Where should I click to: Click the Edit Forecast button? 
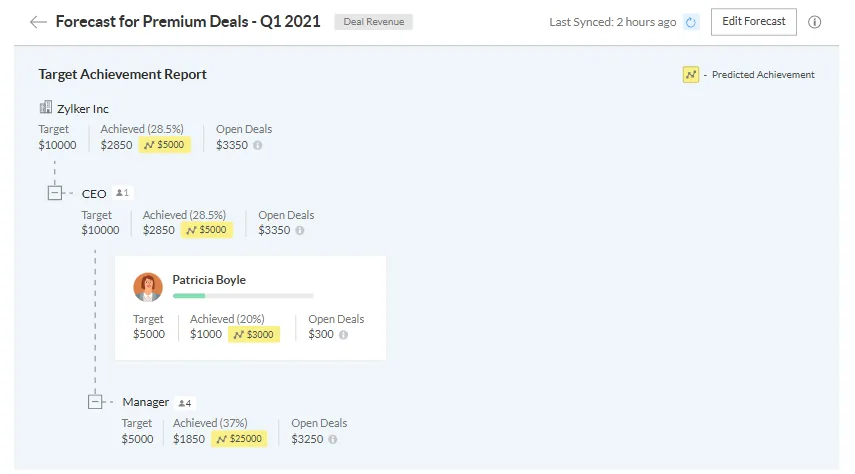753,22
